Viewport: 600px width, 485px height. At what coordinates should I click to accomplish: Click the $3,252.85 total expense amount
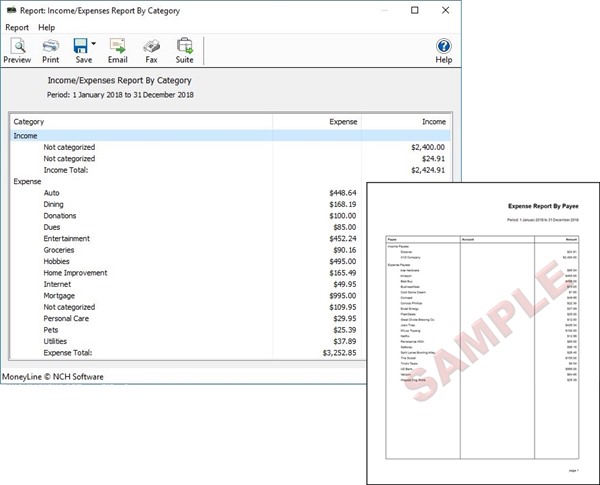339,353
